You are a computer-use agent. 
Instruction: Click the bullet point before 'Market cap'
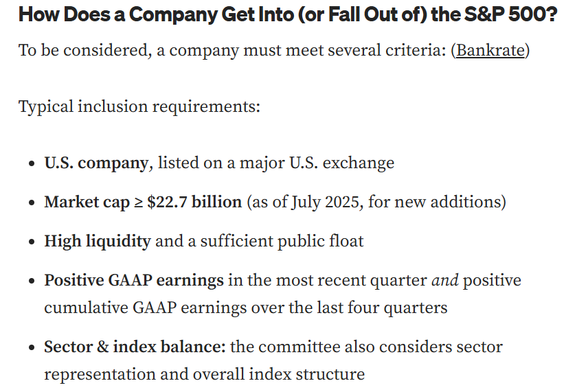[32, 204]
